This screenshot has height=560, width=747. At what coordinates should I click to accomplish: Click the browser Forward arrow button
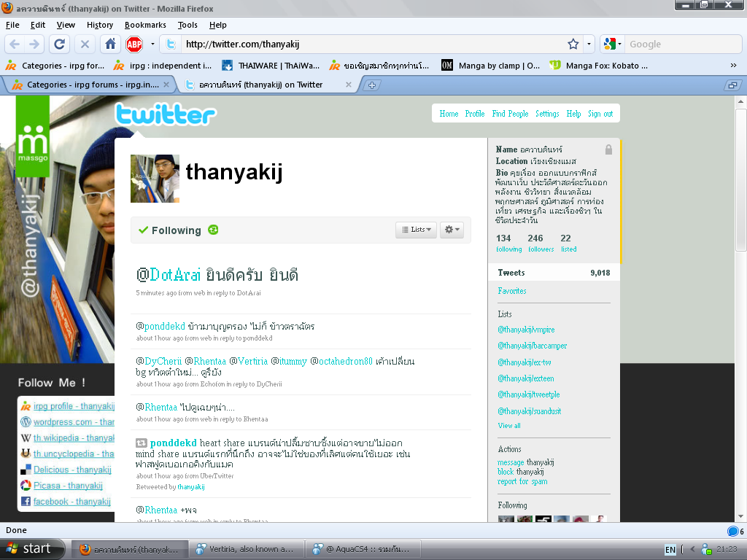pyautogui.click(x=34, y=44)
